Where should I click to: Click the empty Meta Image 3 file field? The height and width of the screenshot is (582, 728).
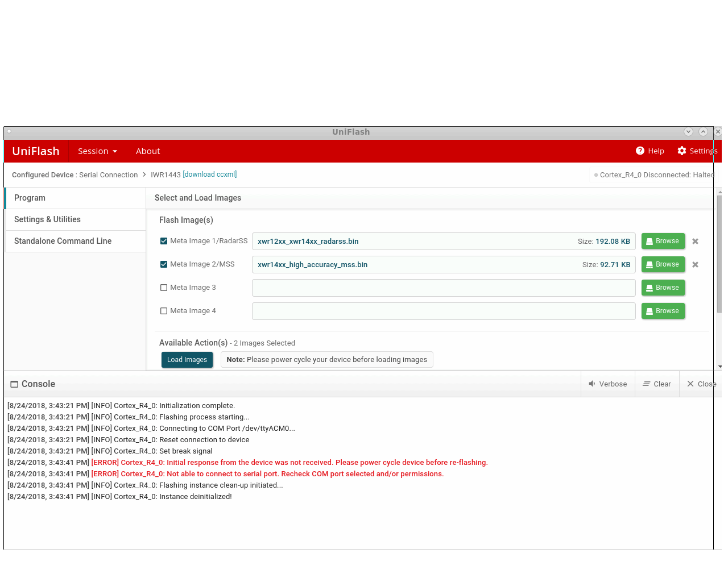pos(444,288)
